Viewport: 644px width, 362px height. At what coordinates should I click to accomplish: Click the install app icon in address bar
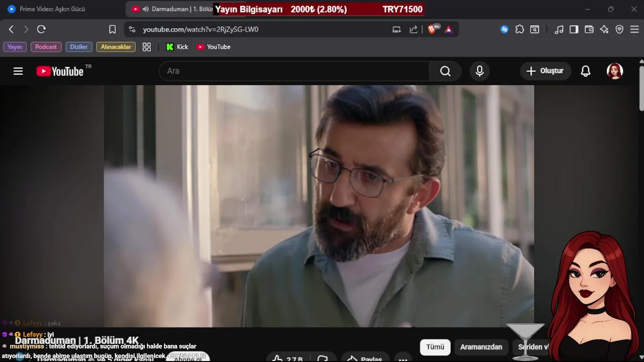point(397,29)
